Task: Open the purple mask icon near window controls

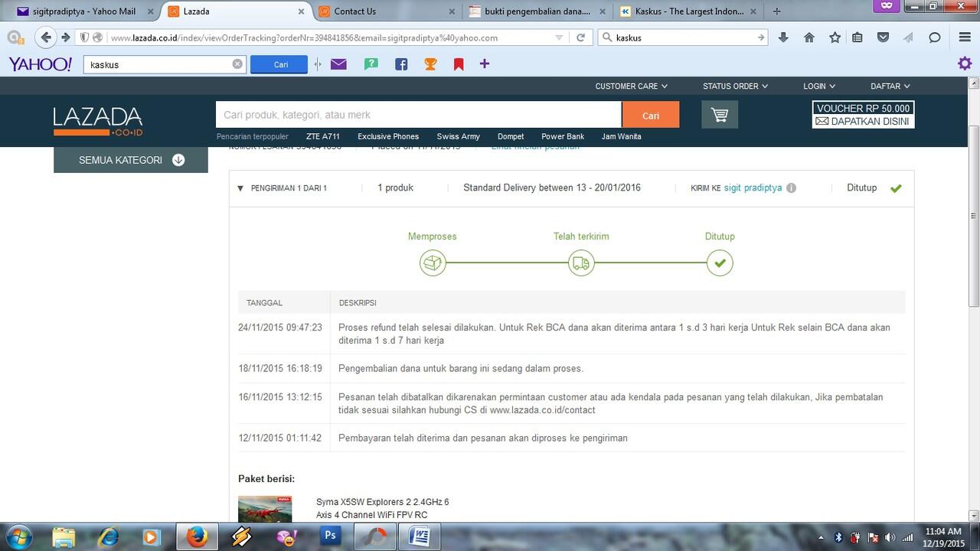Action: pyautogui.click(x=887, y=5)
